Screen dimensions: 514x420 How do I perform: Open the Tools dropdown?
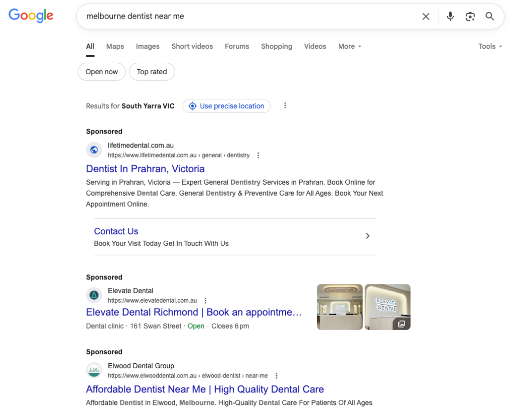[490, 46]
